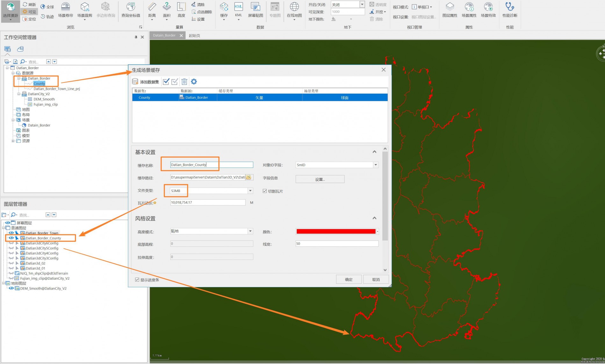
Task: Show the Datian3d_02 layer
Action: (x=11, y=263)
